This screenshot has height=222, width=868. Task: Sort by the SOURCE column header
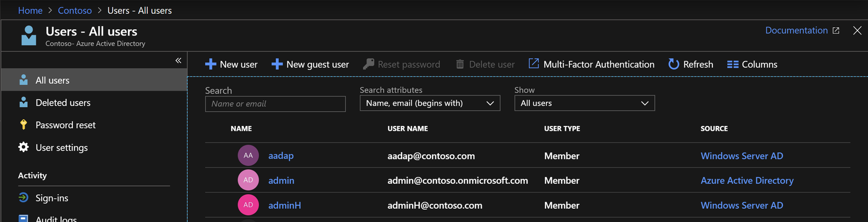[x=714, y=129]
